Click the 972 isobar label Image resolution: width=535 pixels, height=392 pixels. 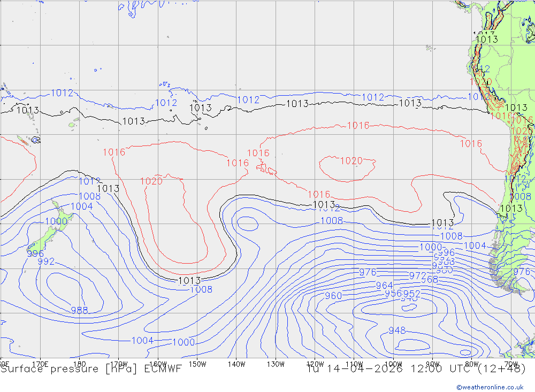(x=418, y=275)
